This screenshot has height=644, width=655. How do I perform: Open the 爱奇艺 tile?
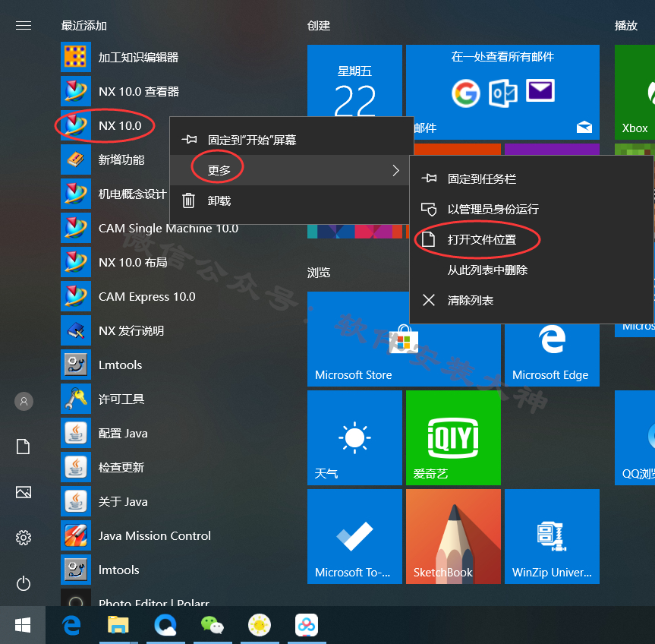point(453,437)
